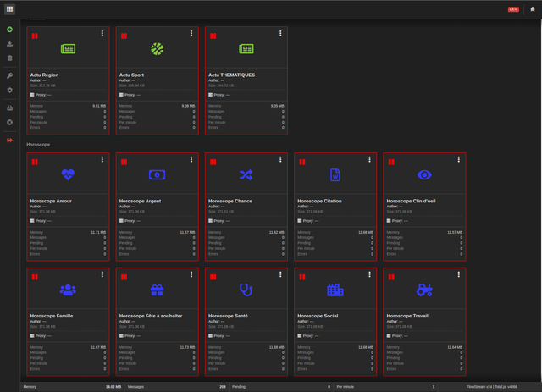This screenshot has width=542, height=392.
Task: Open three-dot menu on Horoscope Argent card
Action: coord(191,159)
